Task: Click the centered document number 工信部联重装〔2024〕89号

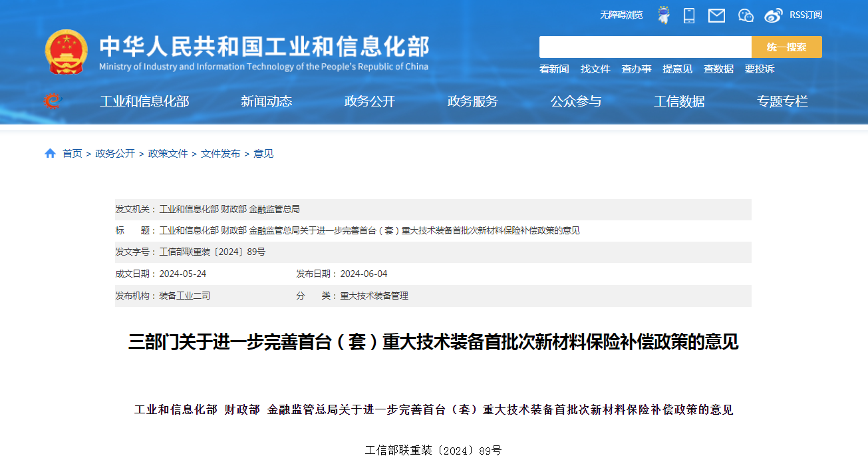Action: coord(434,451)
